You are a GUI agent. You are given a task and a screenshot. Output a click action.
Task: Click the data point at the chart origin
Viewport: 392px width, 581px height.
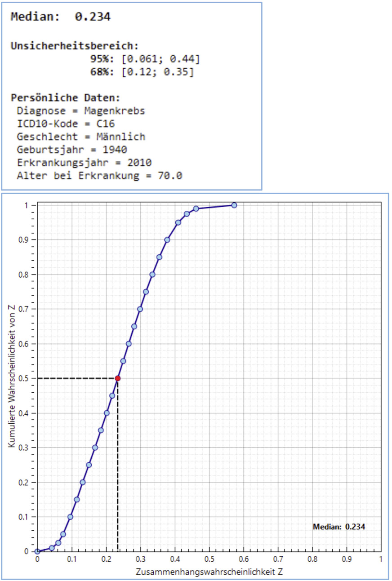(37, 551)
